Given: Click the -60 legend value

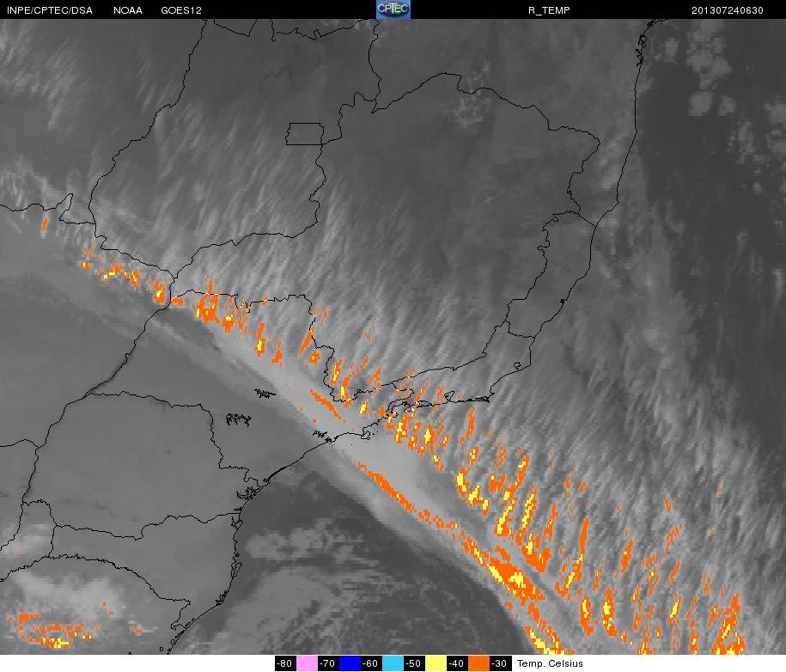Looking at the screenshot, I should pyautogui.click(x=370, y=663).
